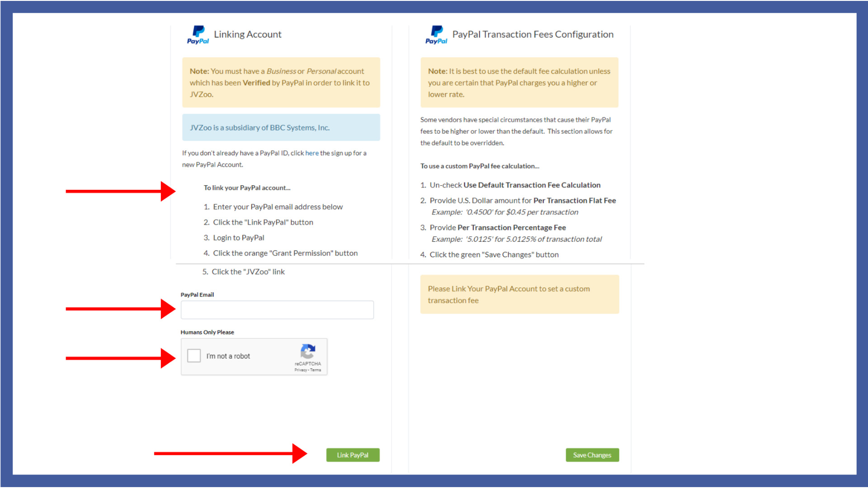
Task: Click the Linking Account heading
Action: [x=248, y=34]
